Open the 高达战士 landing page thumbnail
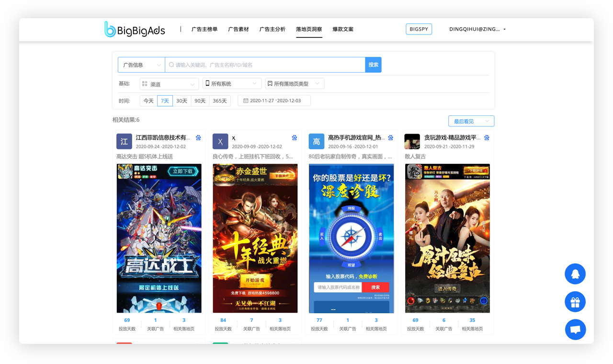 tap(159, 239)
